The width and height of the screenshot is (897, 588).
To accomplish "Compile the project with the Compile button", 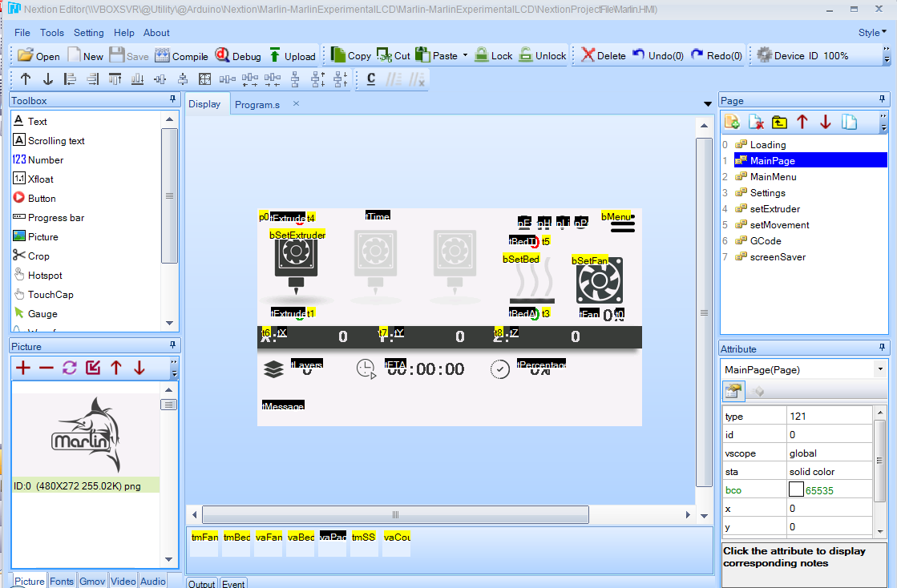I will (181, 55).
